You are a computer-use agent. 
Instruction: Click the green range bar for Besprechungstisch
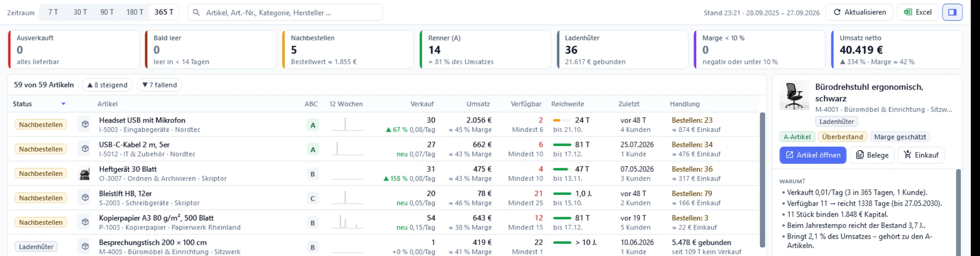pyautogui.click(x=562, y=243)
